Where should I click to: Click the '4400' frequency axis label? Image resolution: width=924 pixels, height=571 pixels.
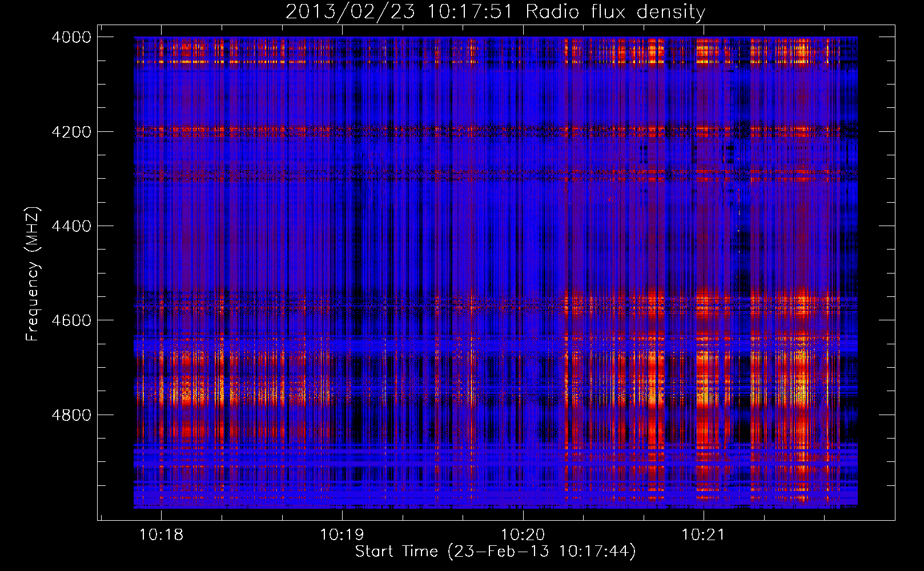(71, 226)
